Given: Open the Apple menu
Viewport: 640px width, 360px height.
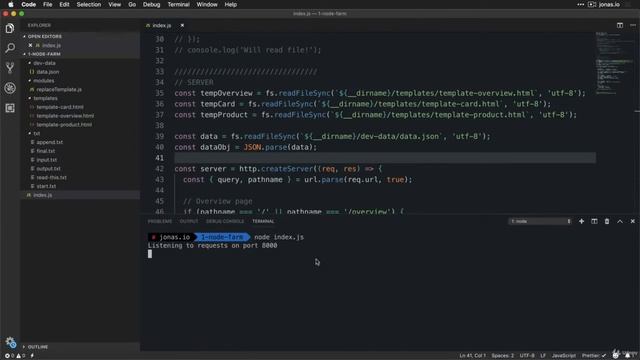Looking at the screenshot, I should coord(11,4).
